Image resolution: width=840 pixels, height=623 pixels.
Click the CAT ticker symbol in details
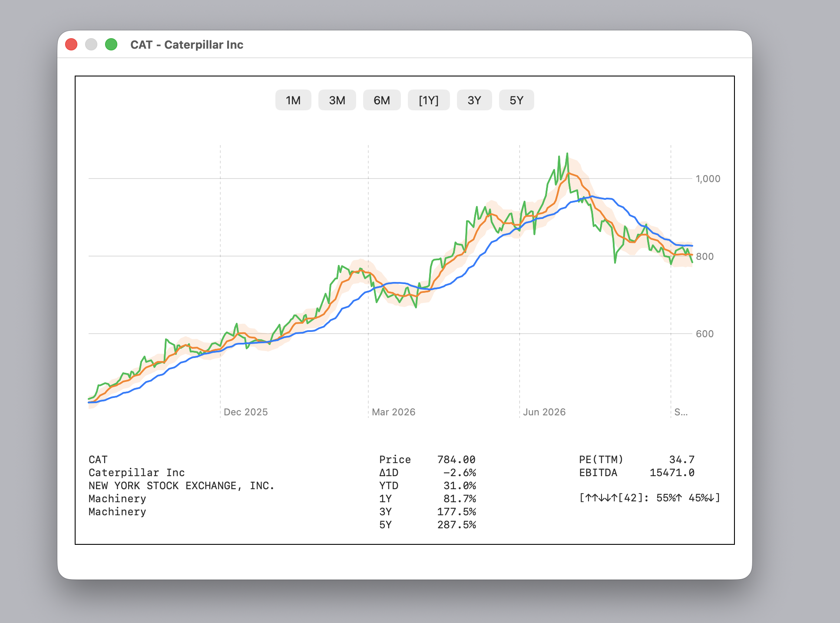(98, 460)
